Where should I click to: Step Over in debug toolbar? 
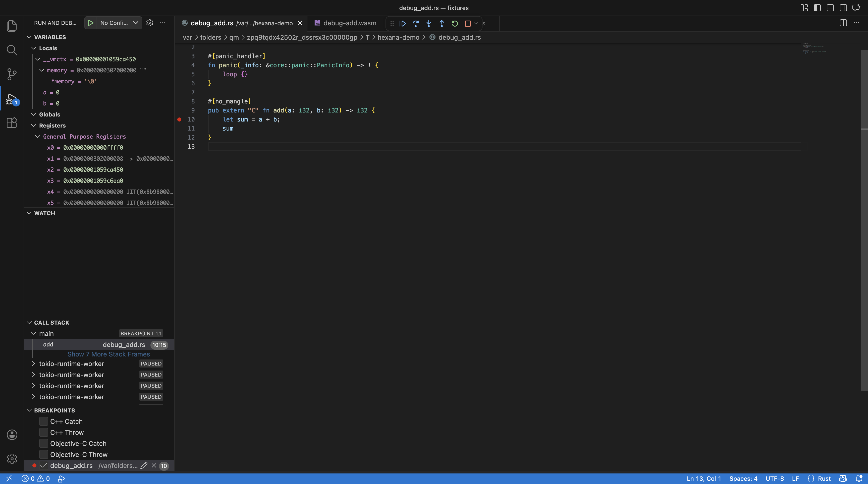(415, 24)
